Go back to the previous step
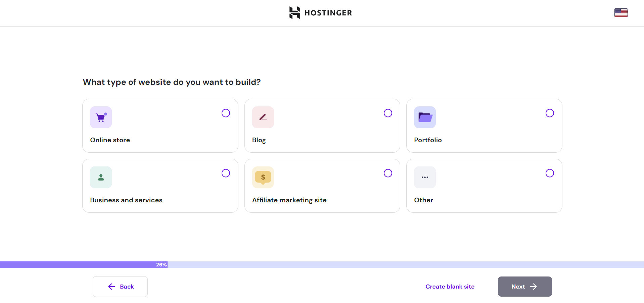This screenshot has height=303, width=644. [120, 287]
